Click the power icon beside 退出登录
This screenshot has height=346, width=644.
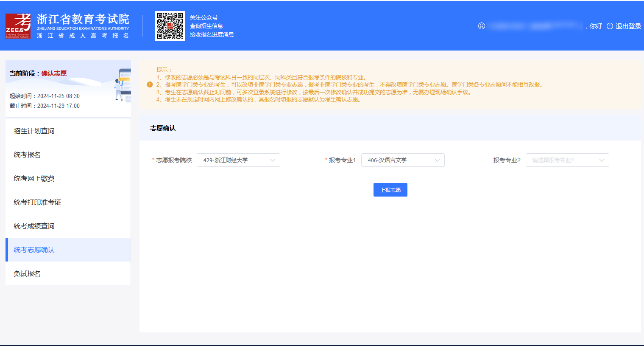point(610,26)
